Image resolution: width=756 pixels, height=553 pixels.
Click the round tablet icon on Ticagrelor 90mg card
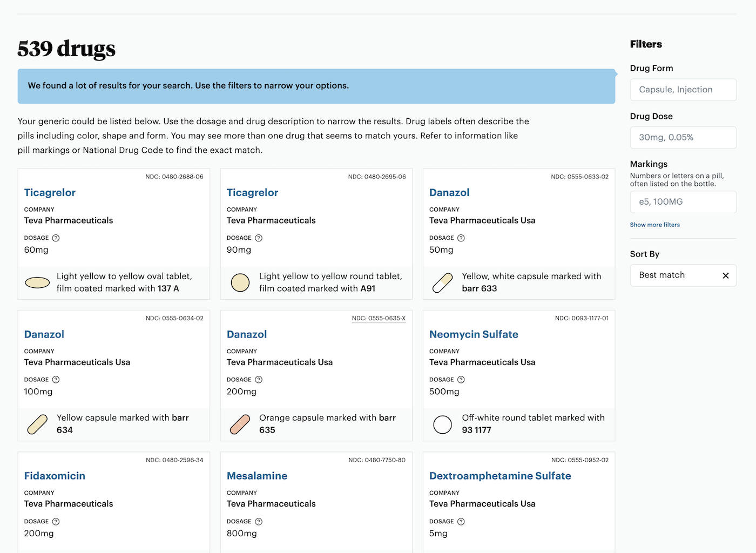(240, 282)
